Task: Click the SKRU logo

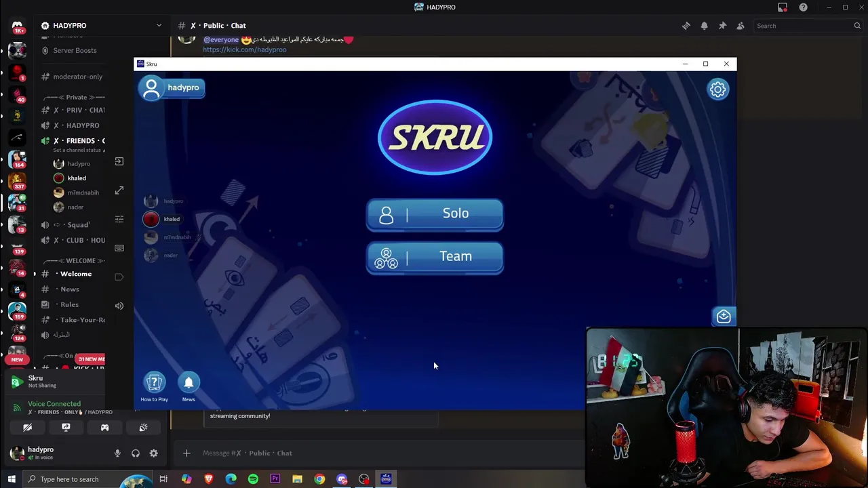Action: [435, 137]
